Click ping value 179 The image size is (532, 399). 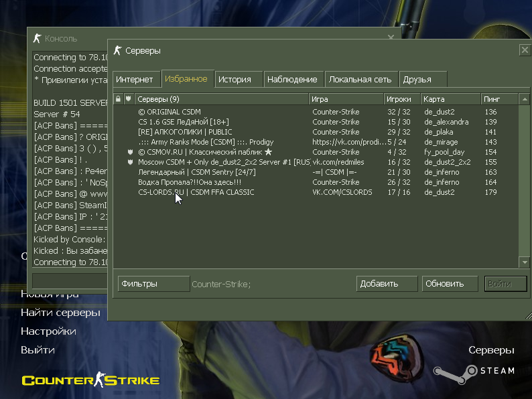point(490,192)
